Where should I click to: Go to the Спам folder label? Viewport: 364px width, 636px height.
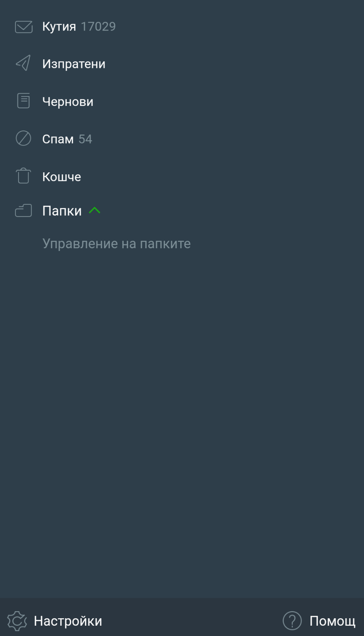point(58,139)
